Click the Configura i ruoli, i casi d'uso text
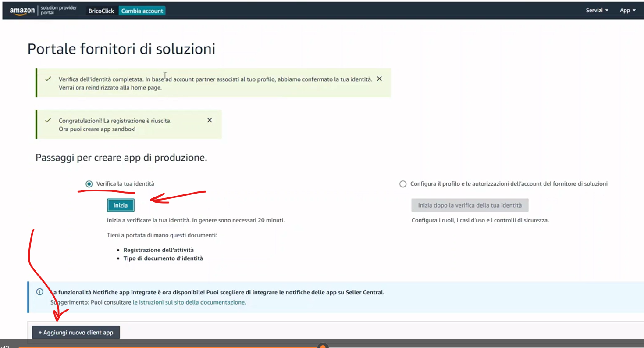Image resolution: width=644 pixels, height=348 pixels. point(480,220)
